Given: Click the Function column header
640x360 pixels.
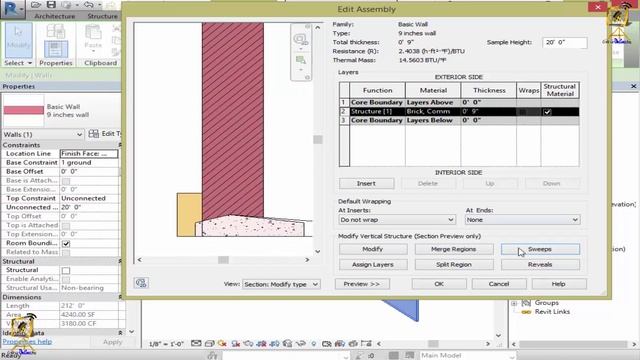Looking at the screenshot, I should [x=378, y=90].
